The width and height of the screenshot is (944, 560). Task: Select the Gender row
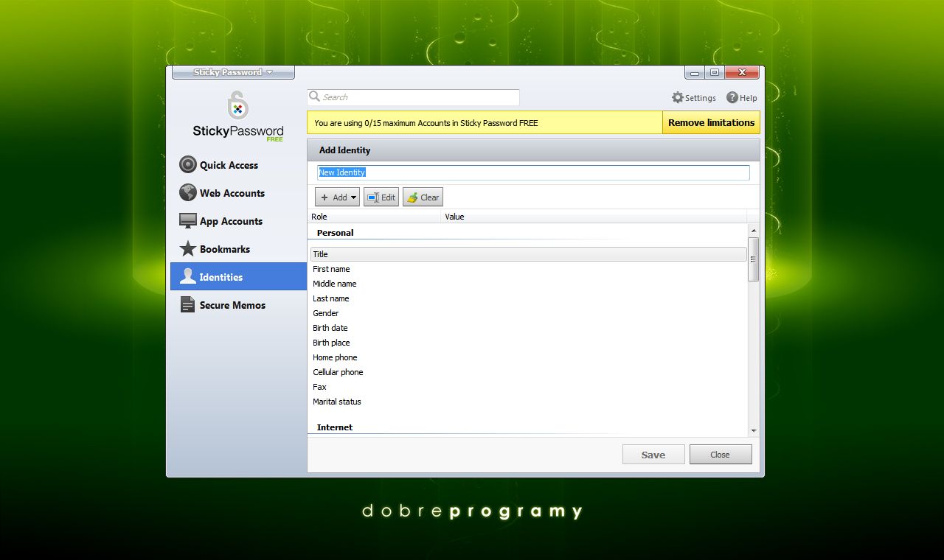528,313
